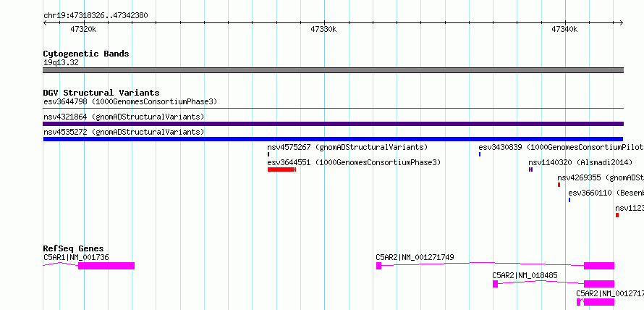Select the large last exon of C5AR2 NM_001271749
The width and height of the screenshot is (644, 310).
599,266
